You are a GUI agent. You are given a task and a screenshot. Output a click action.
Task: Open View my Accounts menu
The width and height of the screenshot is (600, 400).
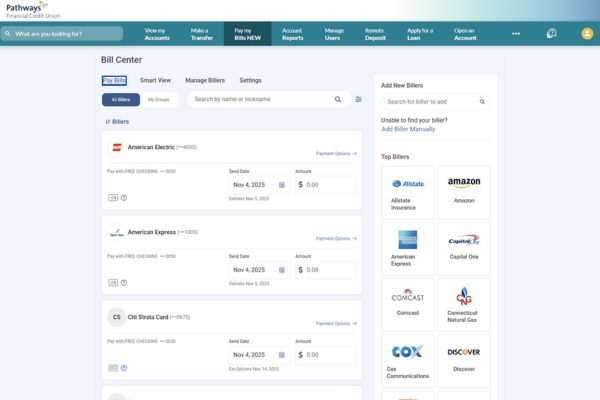(157, 34)
